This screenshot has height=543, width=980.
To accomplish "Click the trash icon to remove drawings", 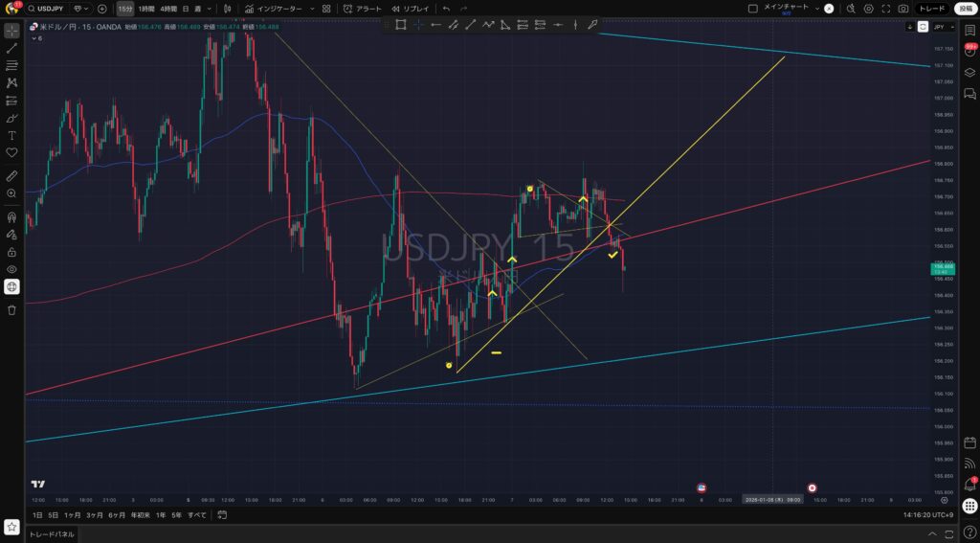I will tap(11, 310).
